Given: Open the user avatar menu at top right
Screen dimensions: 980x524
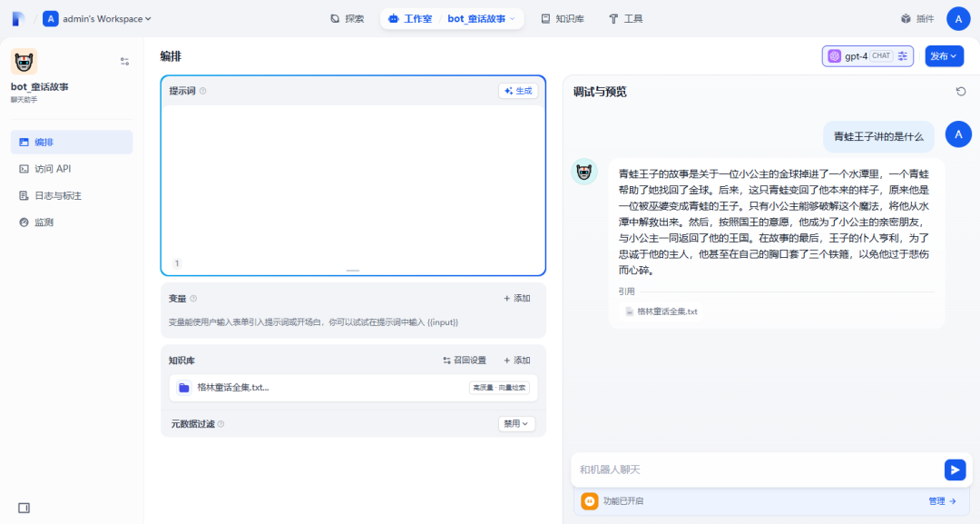Looking at the screenshot, I should [x=958, y=19].
